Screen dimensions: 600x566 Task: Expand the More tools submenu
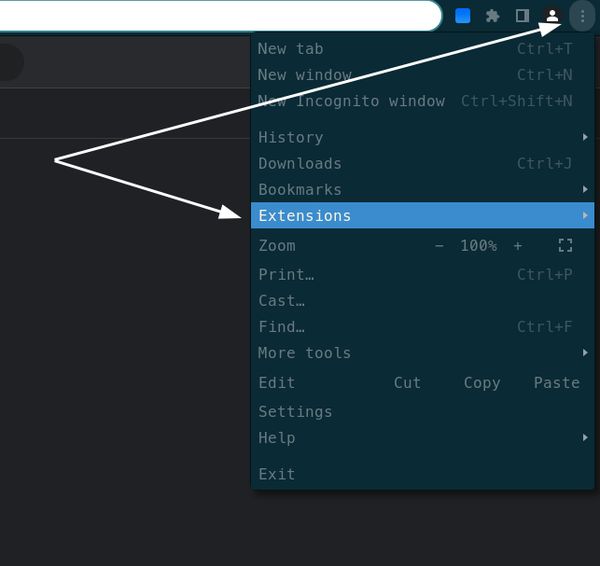(x=422, y=352)
